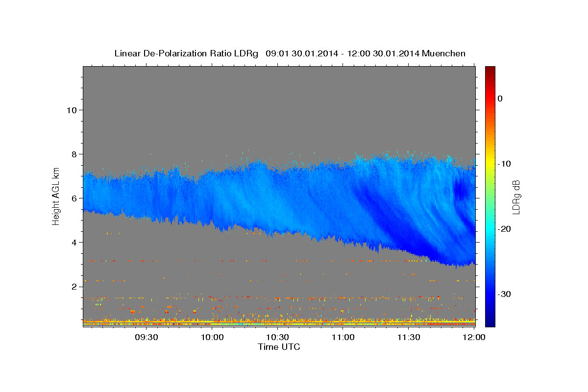Click the '11:00' time axis label
The image size is (588, 392).
[343, 338]
